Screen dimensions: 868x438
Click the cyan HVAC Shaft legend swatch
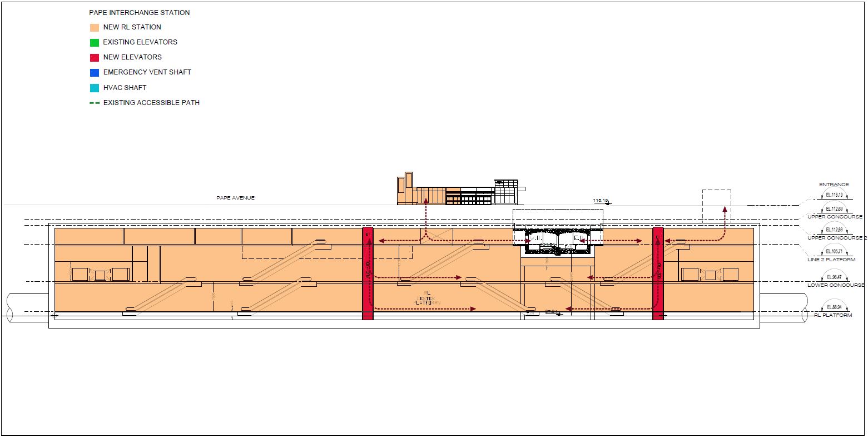94,88
